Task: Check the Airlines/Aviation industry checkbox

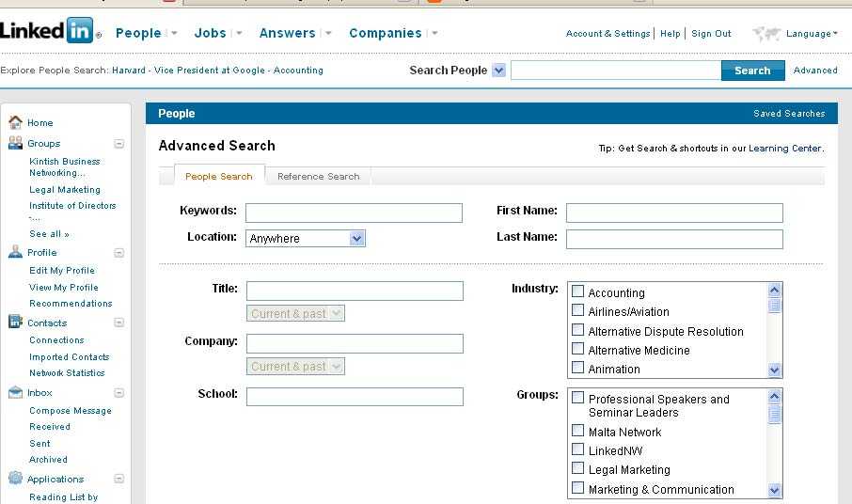Action: [577, 310]
